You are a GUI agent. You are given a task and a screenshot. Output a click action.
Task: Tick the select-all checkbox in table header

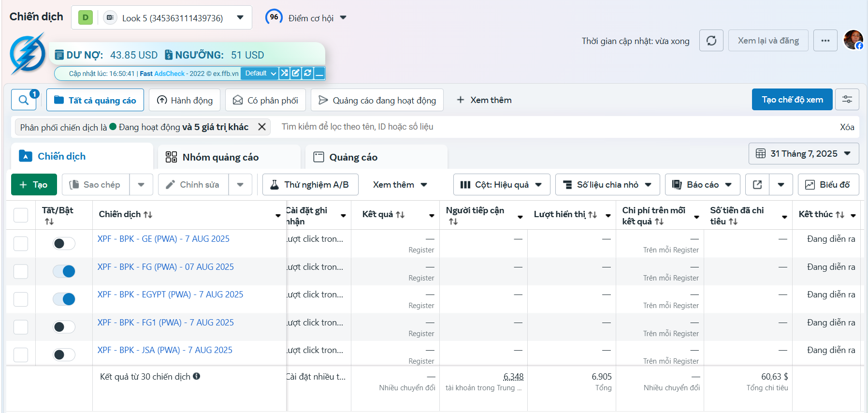(21, 215)
